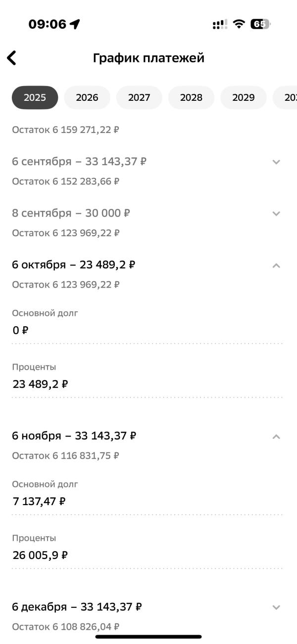Viewport: 297px width, 644px height.
Task: Collapse the 6 октября payment chevron
Action: click(x=276, y=265)
